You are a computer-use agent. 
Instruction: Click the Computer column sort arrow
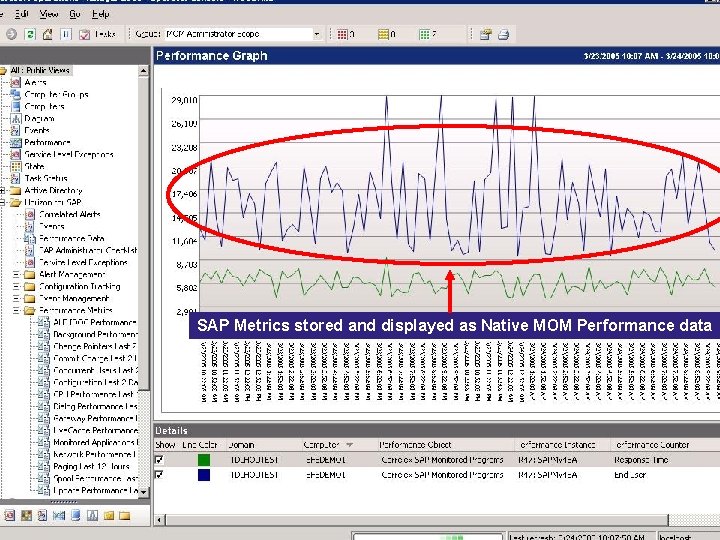pyautogui.click(x=349, y=445)
